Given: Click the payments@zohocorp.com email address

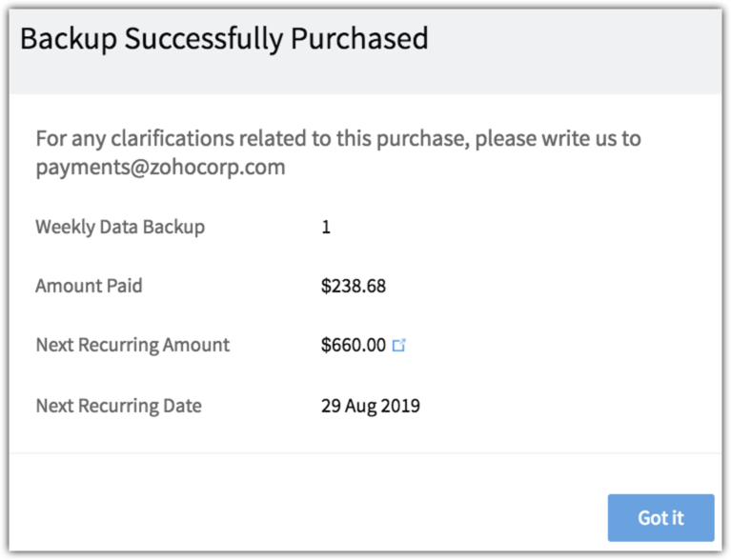Looking at the screenshot, I should click(x=161, y=168).
